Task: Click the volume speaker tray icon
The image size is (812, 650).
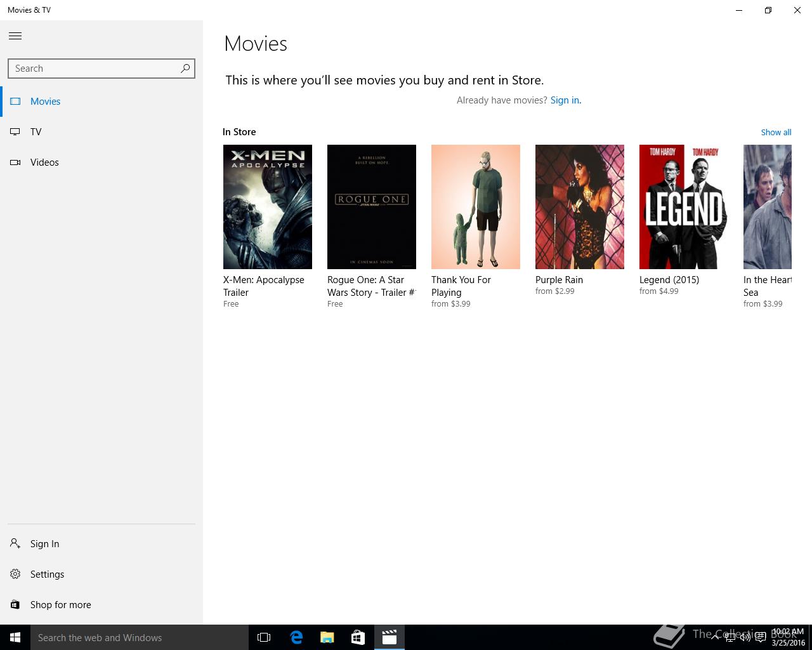Action: 745,637
